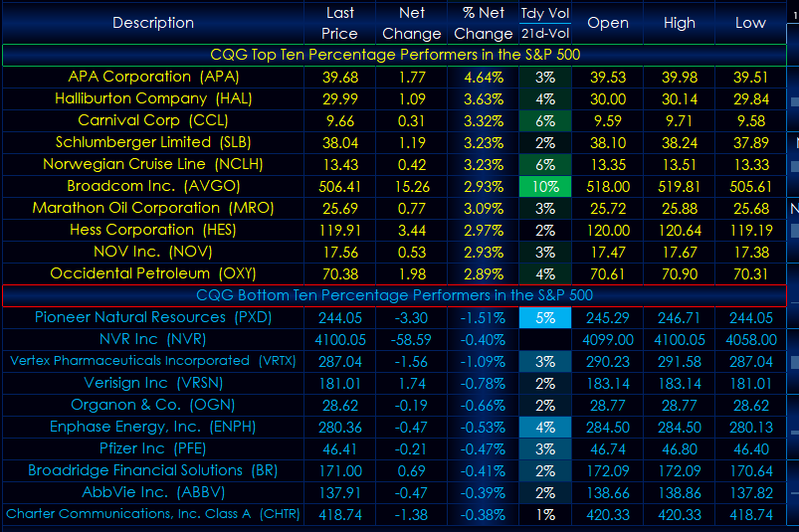Click the Description column header
Screen dimensions: 799x532
(x=153, y=23)
